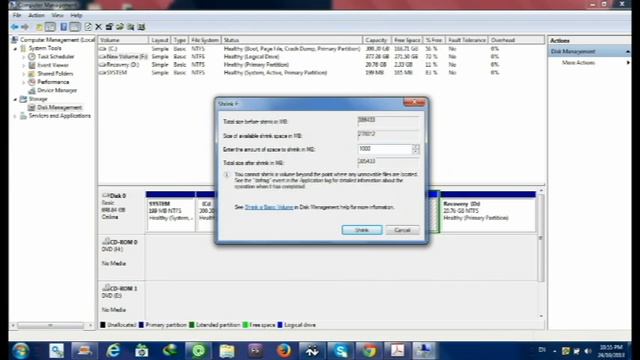
Task: Select Device Manager in the console tree
Action: (x=57, y=91)
